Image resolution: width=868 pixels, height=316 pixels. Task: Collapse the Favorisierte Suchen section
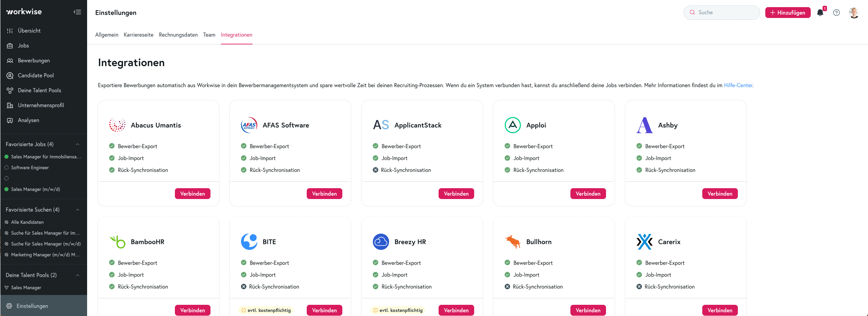(x=78, y=210)
